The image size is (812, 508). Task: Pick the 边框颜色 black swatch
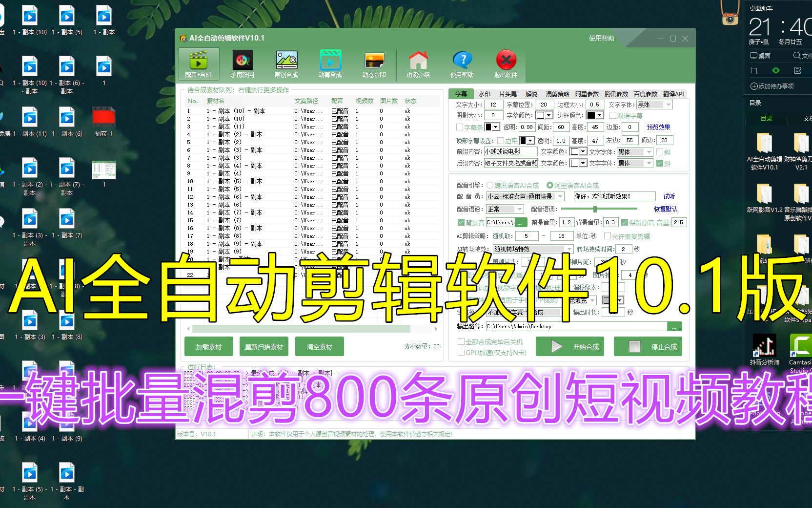pyautogui.click(x=591, y=116)
